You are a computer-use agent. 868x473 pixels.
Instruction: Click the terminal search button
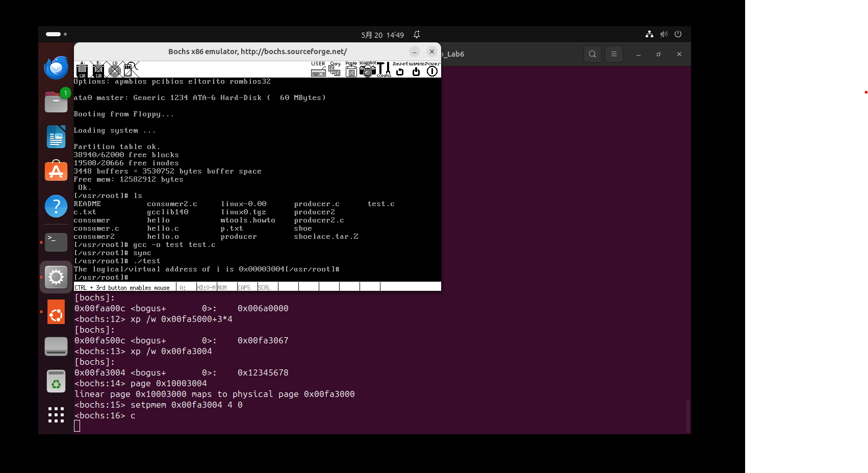pyautogui.click(x=592, y=54)
